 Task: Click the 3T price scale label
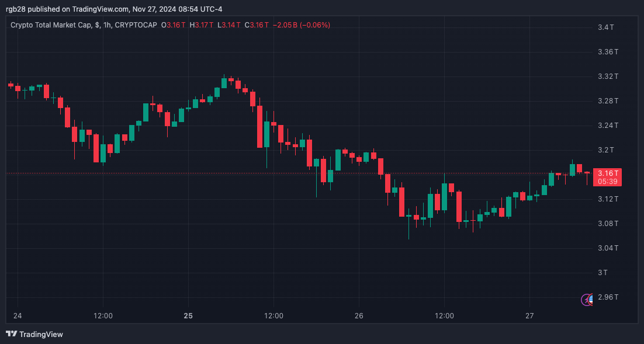(602, 272)
